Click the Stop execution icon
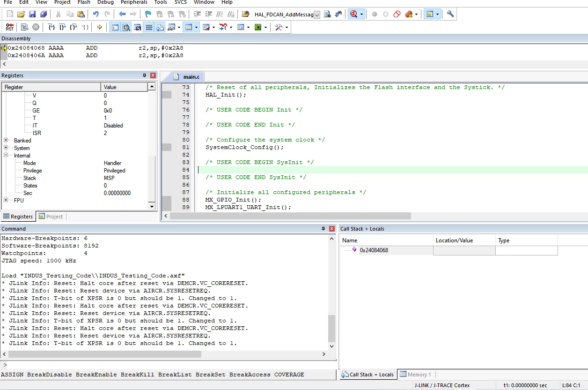The height and width of the screenshot is (390, 588). tap(36, 27)
